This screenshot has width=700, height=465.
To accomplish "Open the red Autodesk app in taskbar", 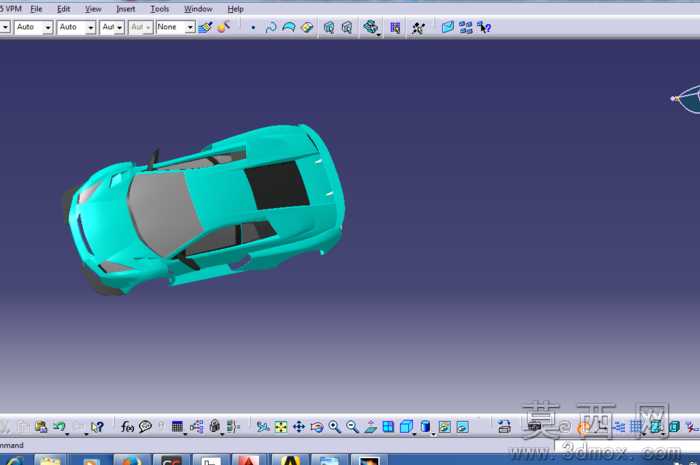I will coord(248,460).
